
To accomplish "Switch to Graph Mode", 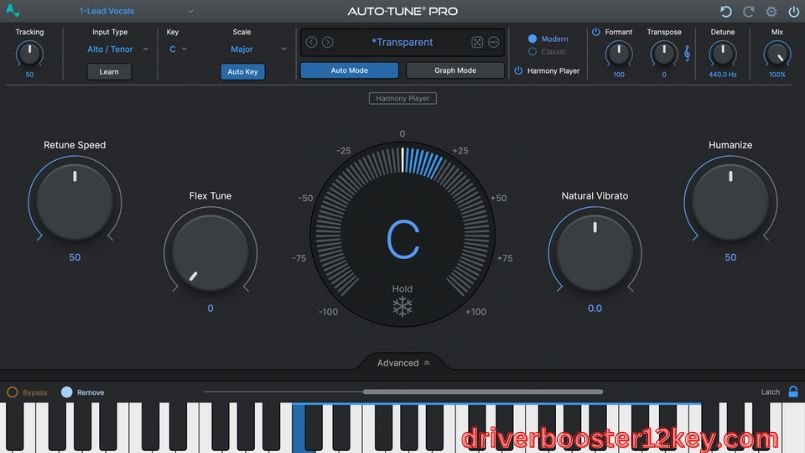I will pyautogui.click(x=455, y=70).
